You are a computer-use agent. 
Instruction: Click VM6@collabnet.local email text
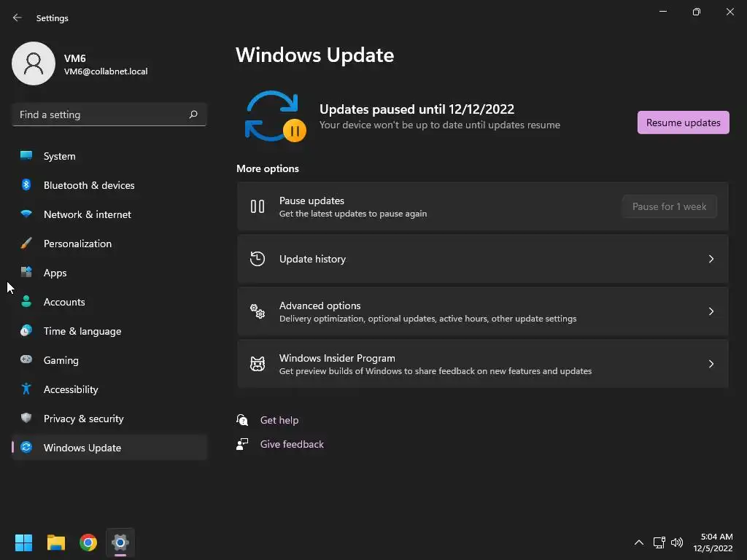[106, 71]
